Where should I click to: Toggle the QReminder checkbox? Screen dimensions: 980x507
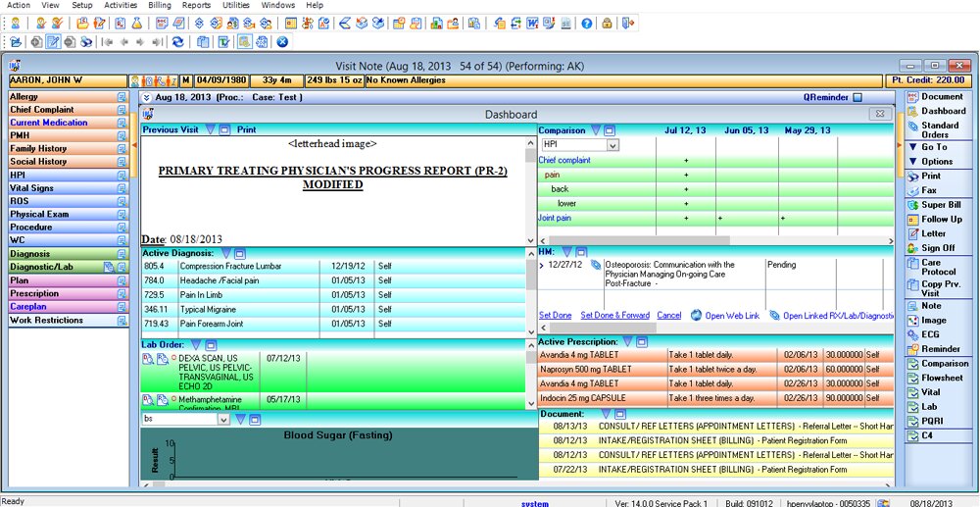pyautogui.click(x=857, y=98)
